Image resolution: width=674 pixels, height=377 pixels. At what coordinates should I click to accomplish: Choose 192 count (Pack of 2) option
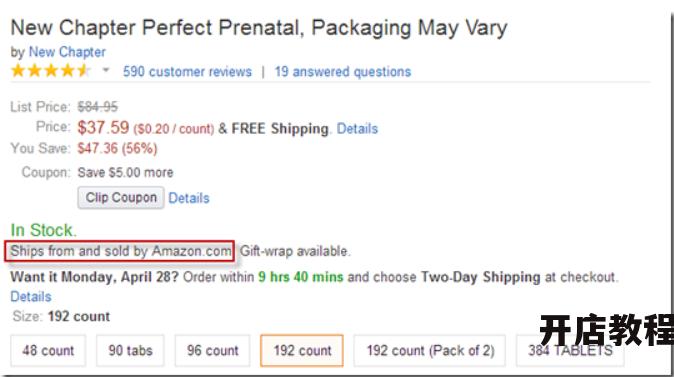(x=430, y=350)
